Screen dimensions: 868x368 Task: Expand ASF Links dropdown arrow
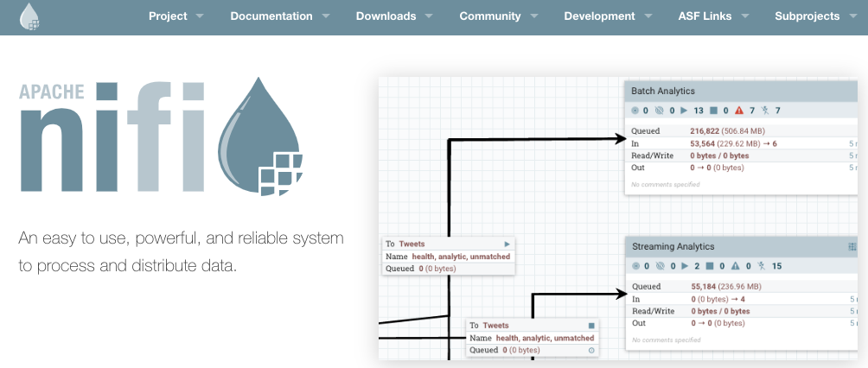click(x=744, y=16)
